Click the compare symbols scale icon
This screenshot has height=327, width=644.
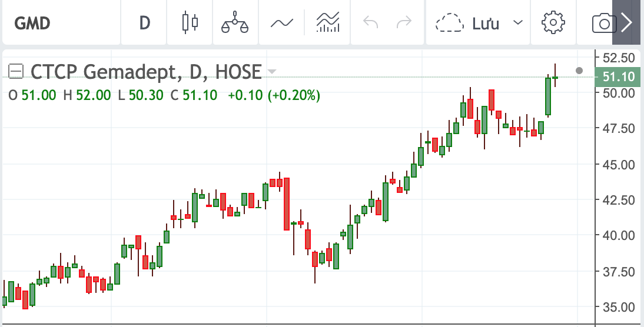(x=235, y=23)
